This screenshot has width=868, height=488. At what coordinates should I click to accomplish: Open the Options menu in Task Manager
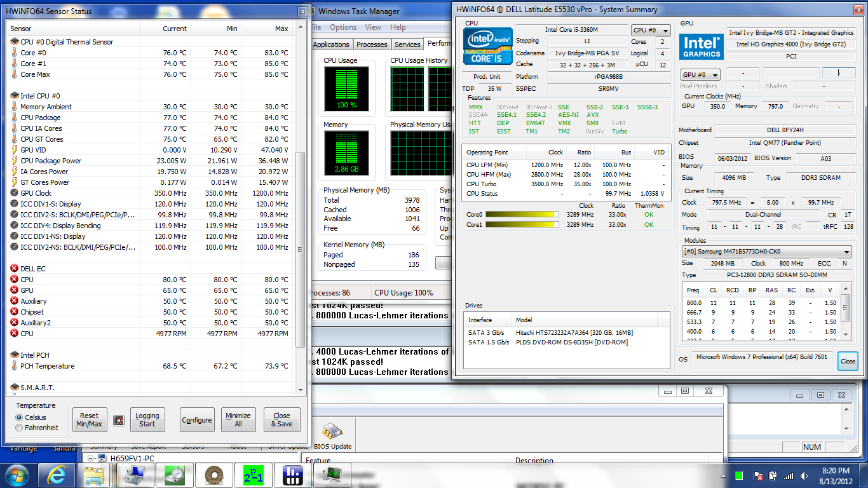[x=343, y=27]
